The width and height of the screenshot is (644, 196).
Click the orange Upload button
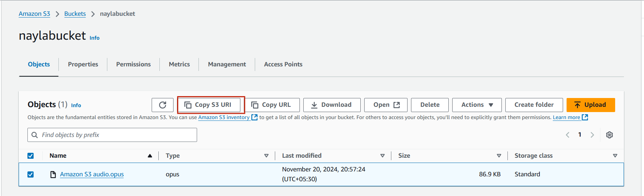(x=591, y=105)
